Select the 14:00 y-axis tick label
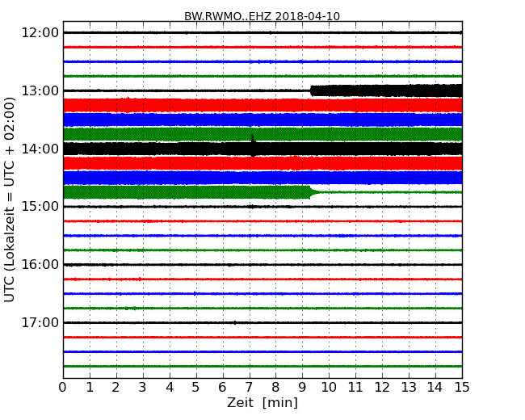525x420 pixels. (40, 149)
